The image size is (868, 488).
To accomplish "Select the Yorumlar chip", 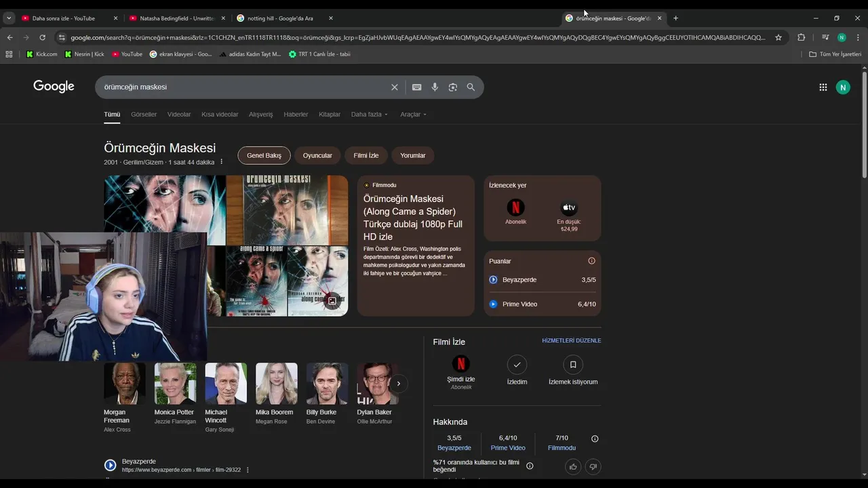I will pyautogui.click(x=413, y=155).
